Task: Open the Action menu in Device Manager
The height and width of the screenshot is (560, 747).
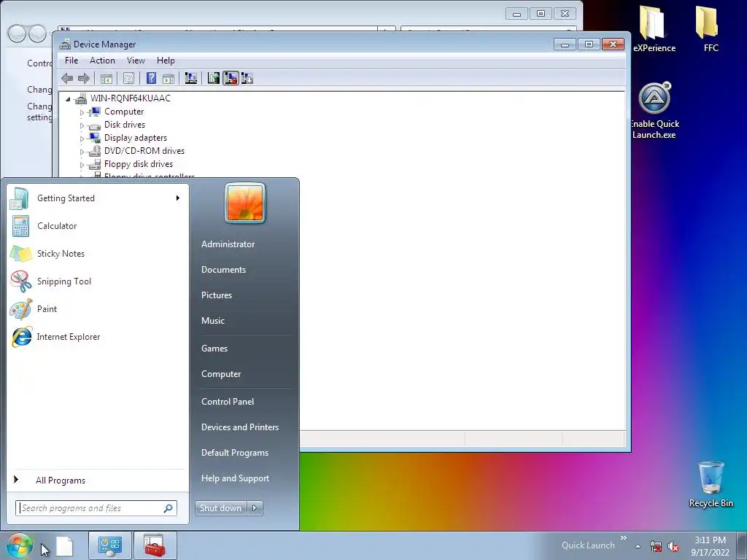Action: (102, 61)
